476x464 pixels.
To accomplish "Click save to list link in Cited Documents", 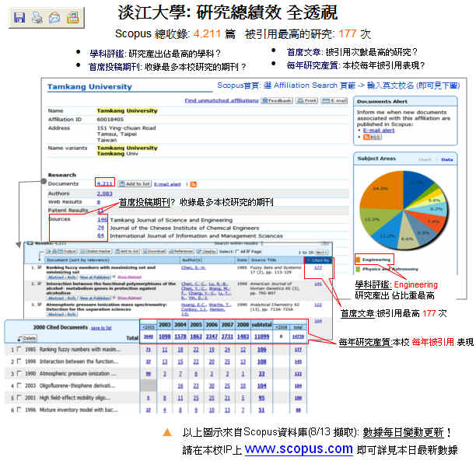I will (x=101, y=328).
